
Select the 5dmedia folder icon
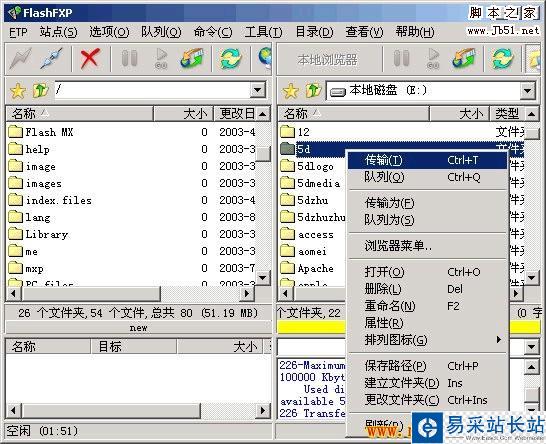point(287,183)
